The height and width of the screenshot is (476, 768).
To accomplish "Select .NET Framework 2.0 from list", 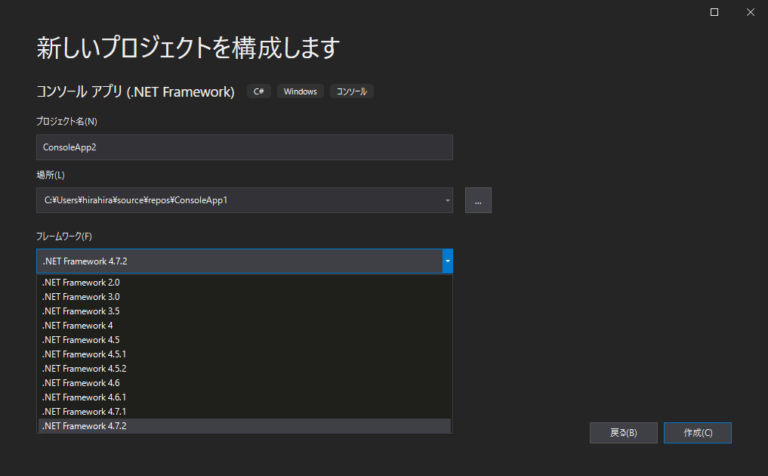I will coord(244,283).
